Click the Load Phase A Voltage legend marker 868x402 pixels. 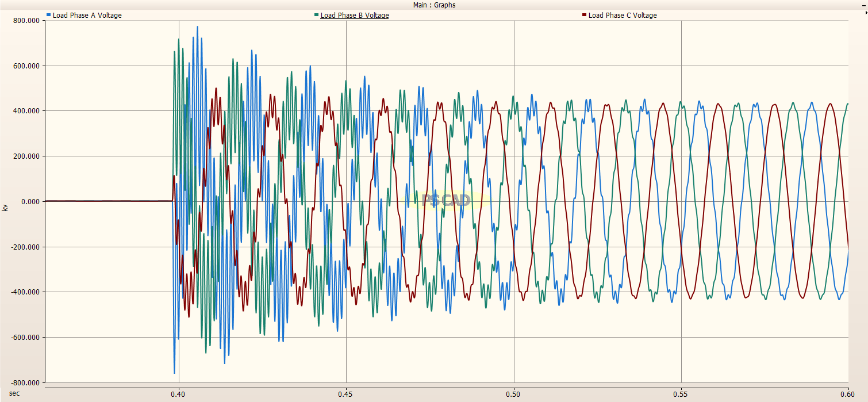pos(48,16)
